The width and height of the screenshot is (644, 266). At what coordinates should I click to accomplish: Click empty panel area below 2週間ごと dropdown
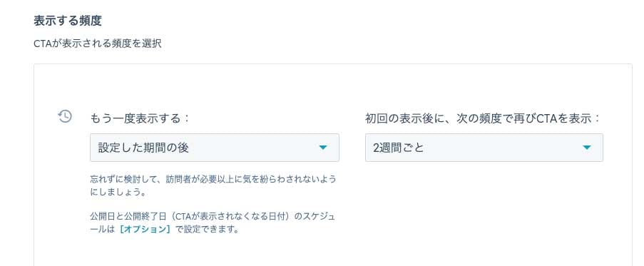pos(484,205)
